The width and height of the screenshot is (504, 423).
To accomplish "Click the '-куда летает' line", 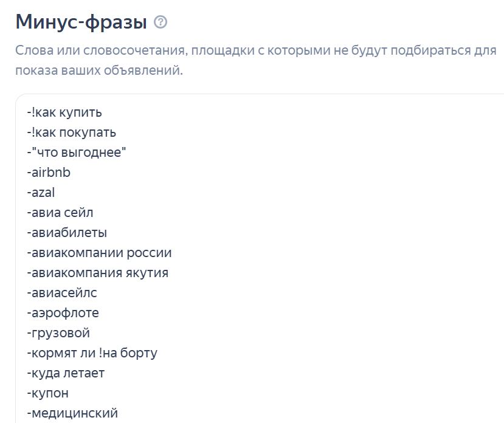I will [66, 373].
